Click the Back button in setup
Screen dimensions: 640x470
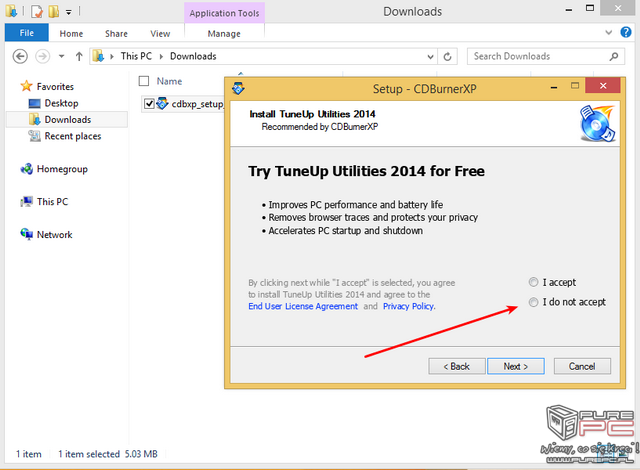[457, 366]
